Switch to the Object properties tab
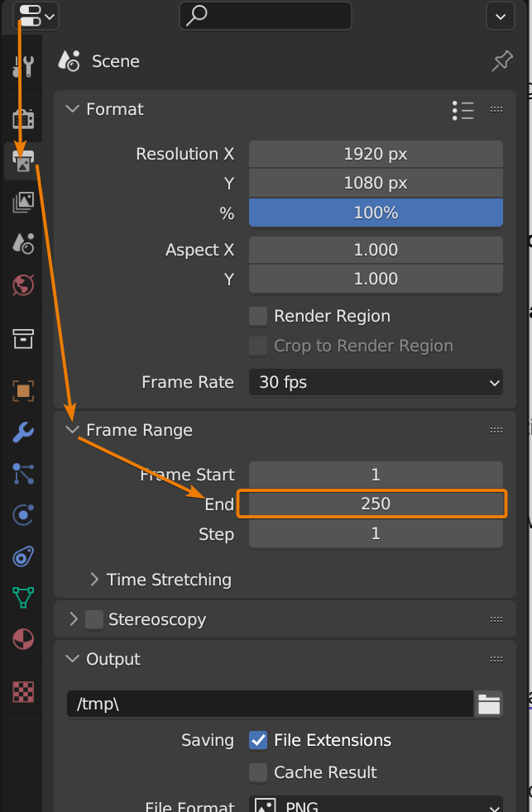 (22, 390)
